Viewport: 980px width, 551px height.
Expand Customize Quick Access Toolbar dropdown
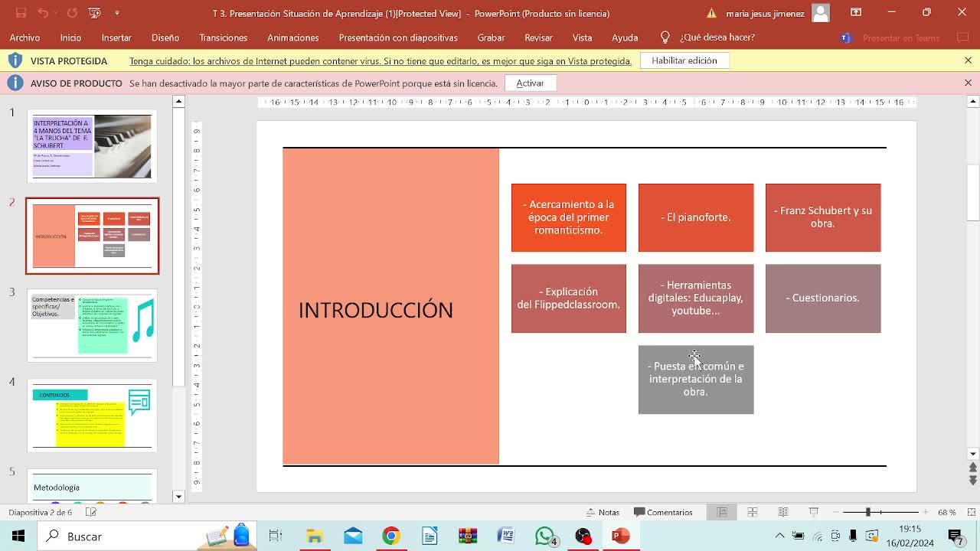(117, 14)
